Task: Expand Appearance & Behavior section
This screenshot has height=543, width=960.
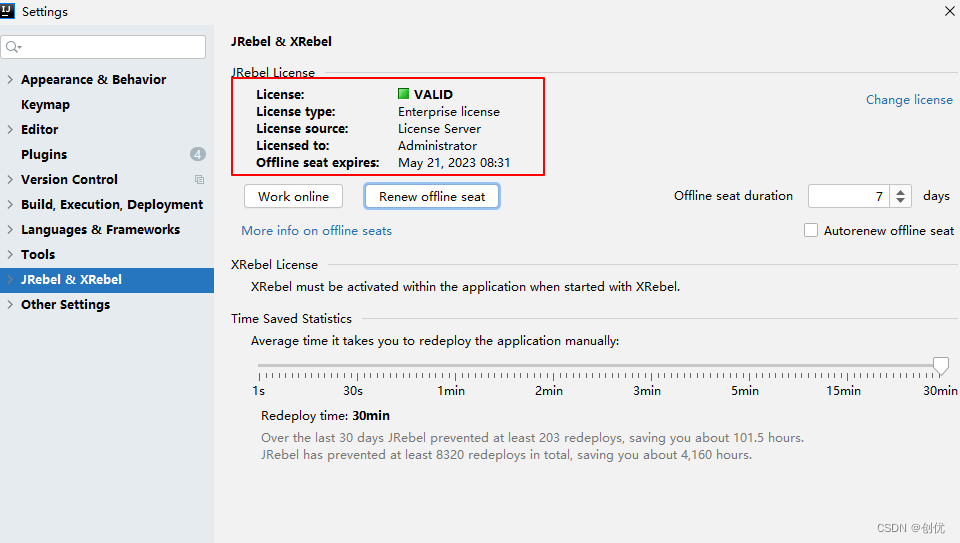Action: [10, 79]
